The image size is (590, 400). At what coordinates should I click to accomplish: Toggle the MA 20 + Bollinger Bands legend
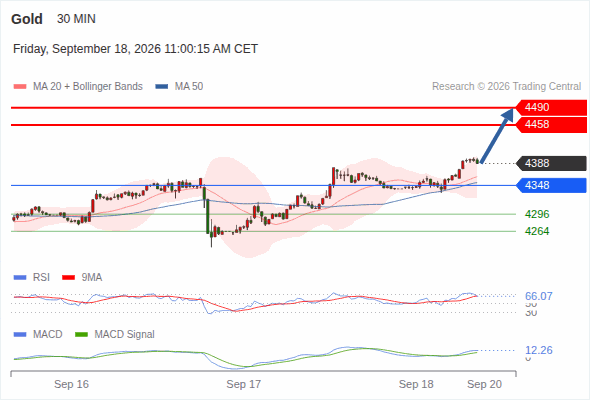[x=78, y=87]
